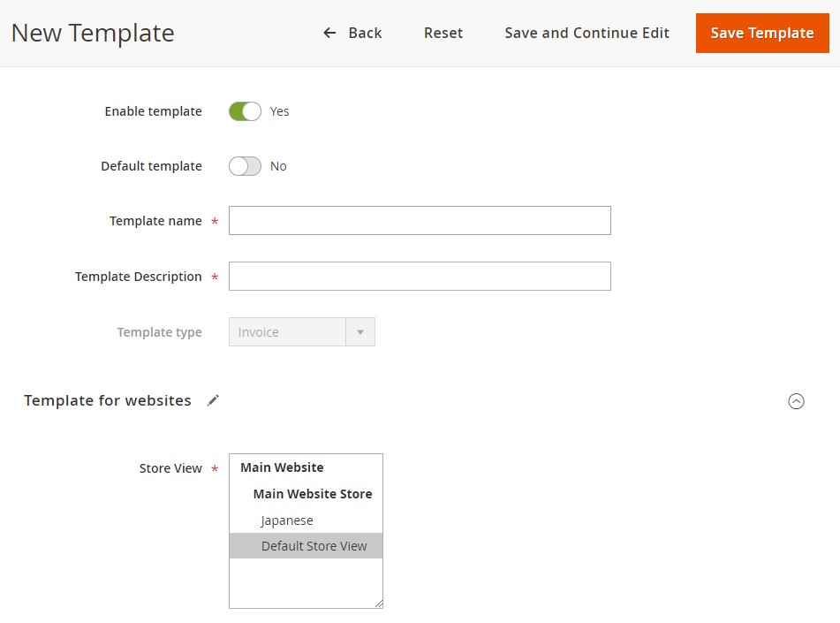Viewport: 840px width, 623px height.
Task: Click the New Template page title
Action: tap(93, 34)
